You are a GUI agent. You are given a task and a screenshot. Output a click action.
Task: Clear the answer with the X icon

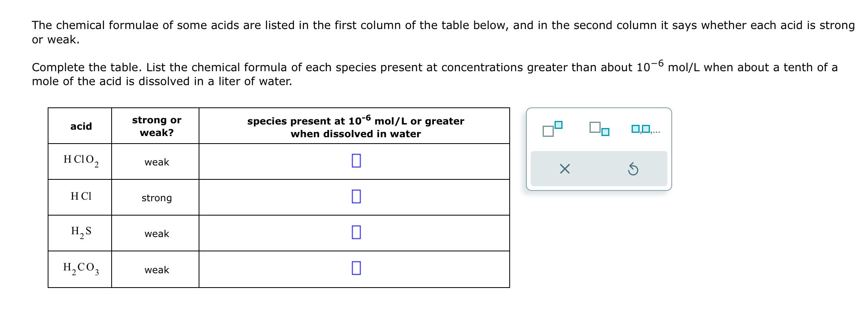[x=564, y=169]
